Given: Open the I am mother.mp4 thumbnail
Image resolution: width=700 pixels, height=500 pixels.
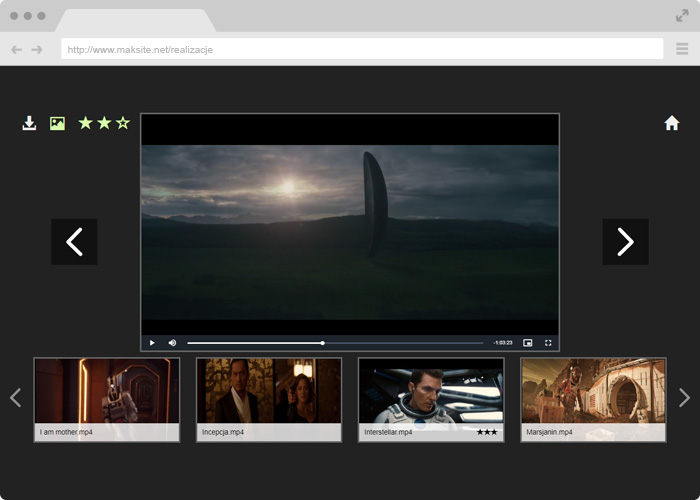Looking at the screenshot, I should [x=107, y=400].
